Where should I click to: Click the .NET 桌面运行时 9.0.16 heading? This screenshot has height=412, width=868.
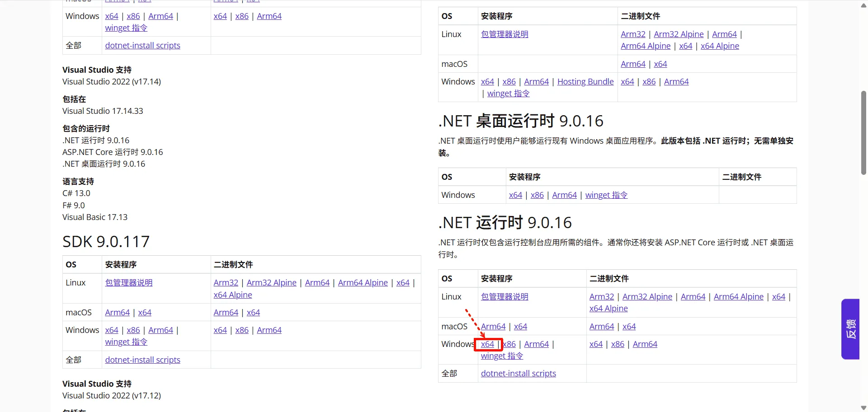pyautogui.click(x=521, y=121)
